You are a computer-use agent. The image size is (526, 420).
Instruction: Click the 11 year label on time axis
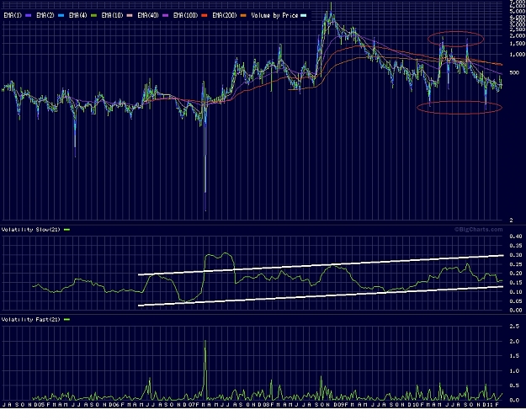pyautogui.click(x=490, y=405)
